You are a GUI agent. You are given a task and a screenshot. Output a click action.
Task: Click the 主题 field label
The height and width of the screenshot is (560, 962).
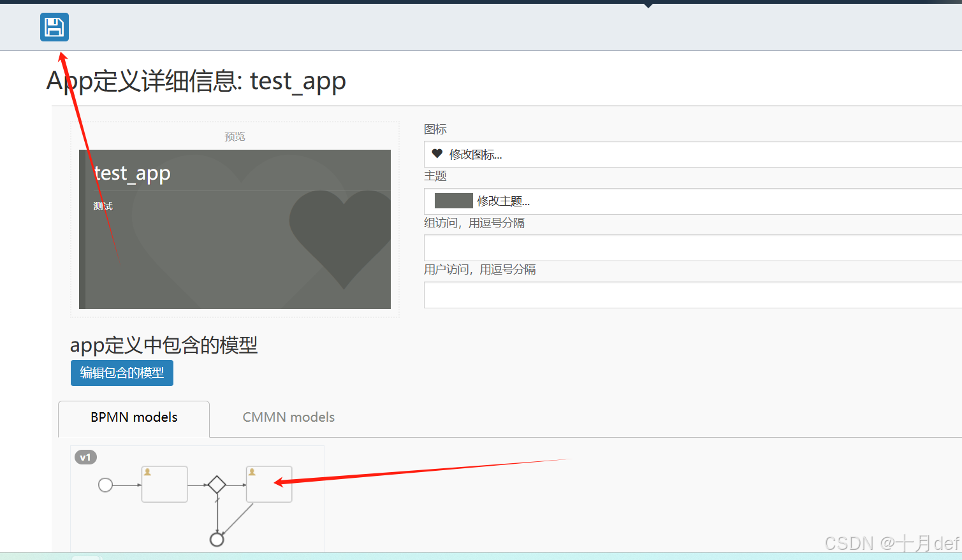[x=435, y=176]
